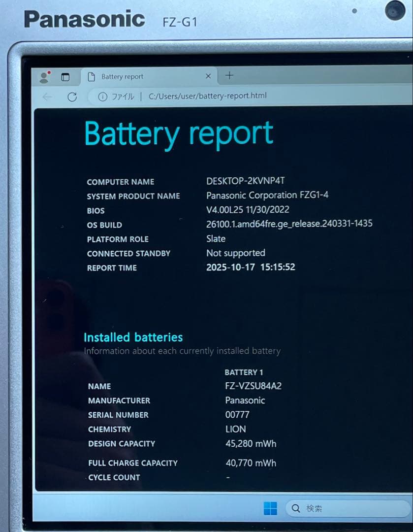
Task: Type in the 検索 taskbar search box
Action: click(x=345, y=508)
